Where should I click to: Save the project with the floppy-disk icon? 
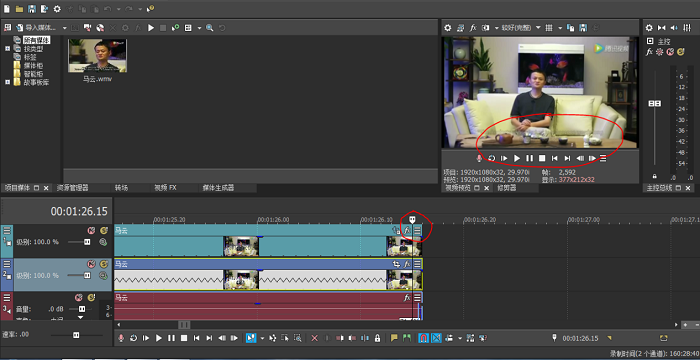click(32, 9)
